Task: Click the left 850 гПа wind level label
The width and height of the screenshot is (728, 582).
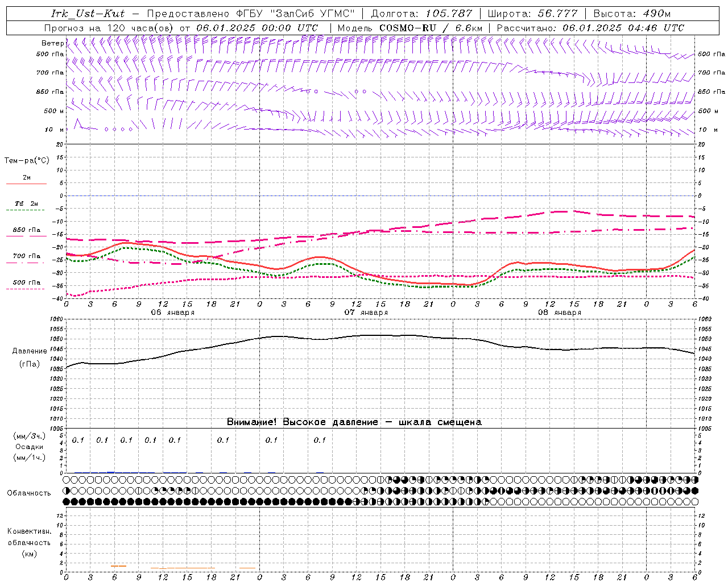Action: (50, 92)
